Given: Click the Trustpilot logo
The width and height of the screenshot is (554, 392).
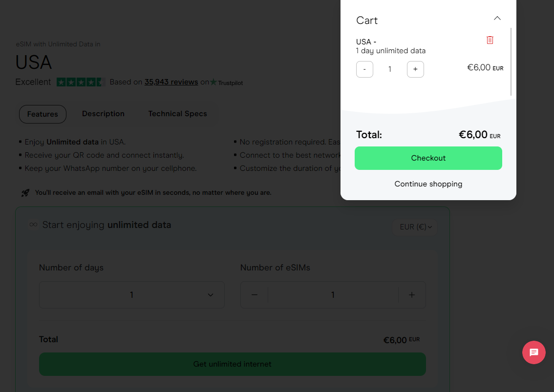Looking at the screenshot, I should (227, 83).
